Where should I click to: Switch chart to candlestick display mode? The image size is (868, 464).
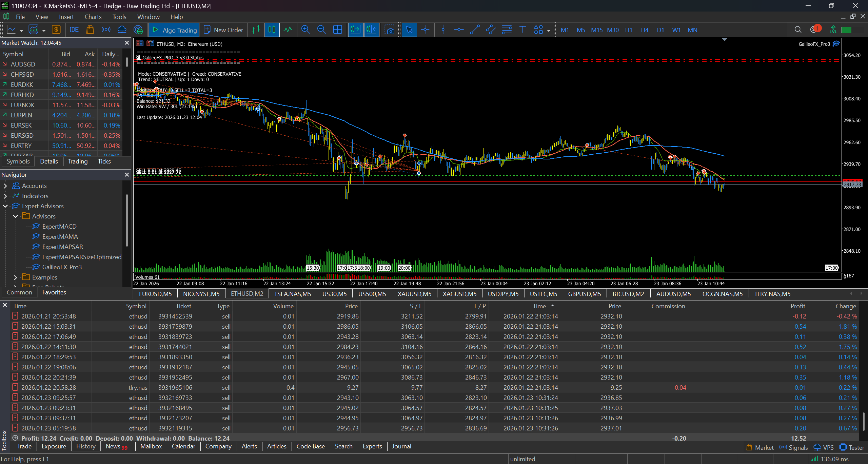pos(272,30)
